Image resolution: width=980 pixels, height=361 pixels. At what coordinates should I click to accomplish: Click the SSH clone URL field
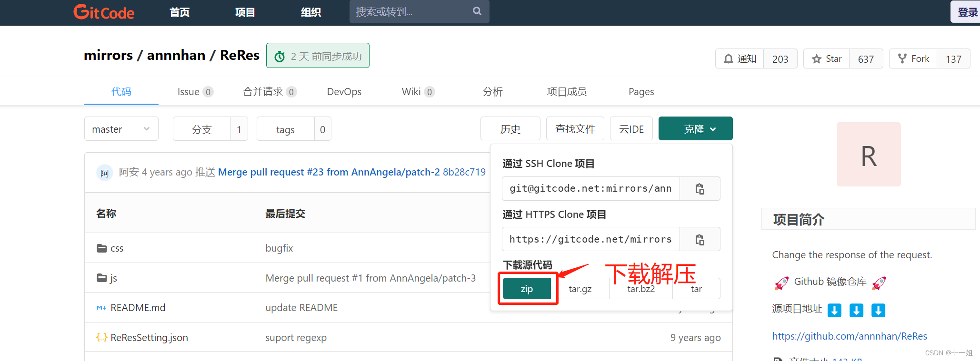coord(590,189)
